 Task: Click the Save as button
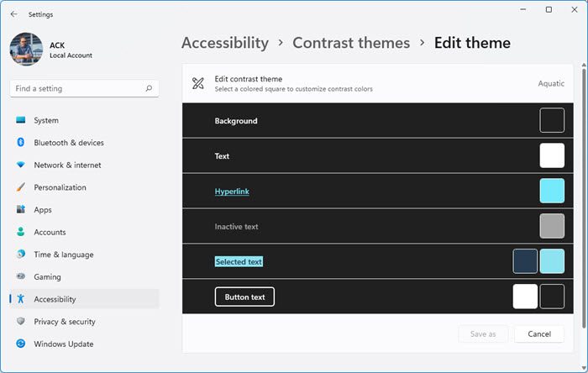pos(483,334)
